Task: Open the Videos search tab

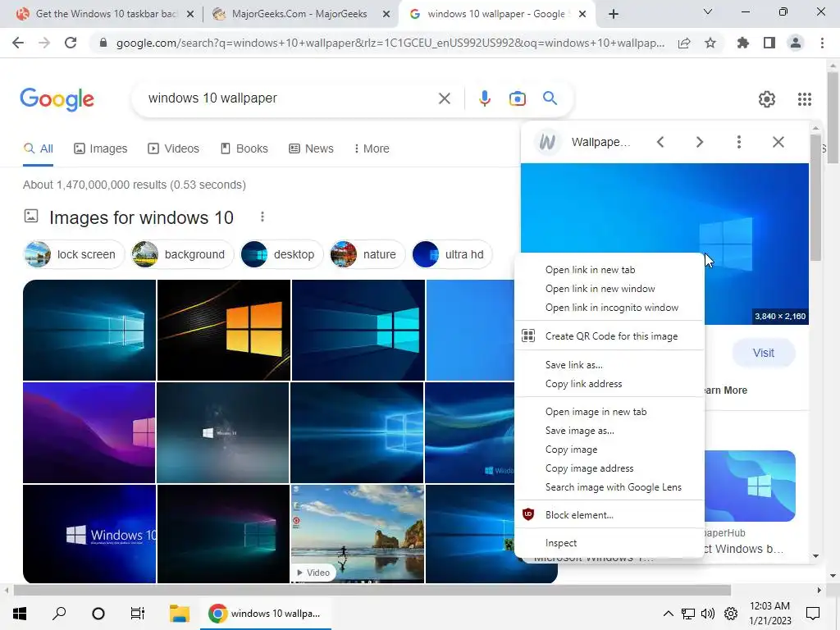Action: coord(174,148)
